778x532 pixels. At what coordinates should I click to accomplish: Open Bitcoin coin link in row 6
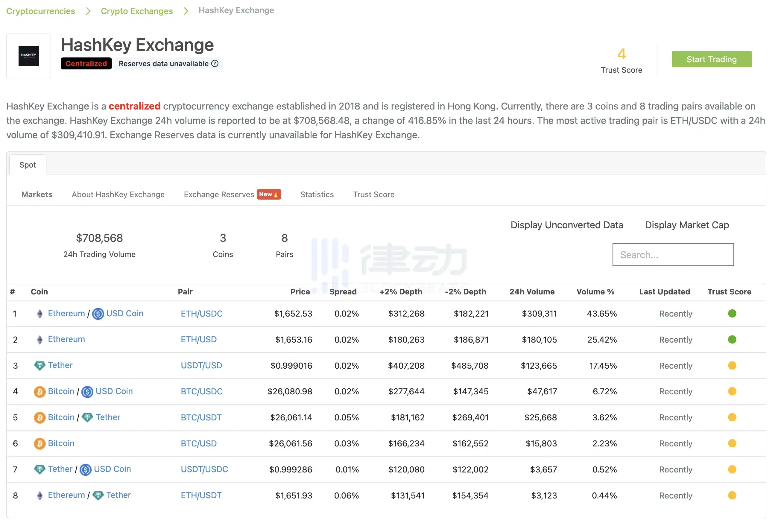pos(61,443)
